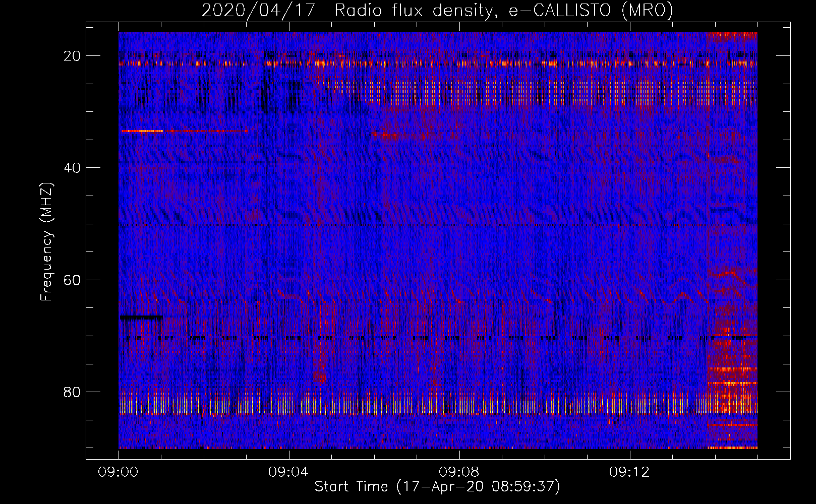Click the 'Frequency (MHZ)' axis label

(46, 242)
